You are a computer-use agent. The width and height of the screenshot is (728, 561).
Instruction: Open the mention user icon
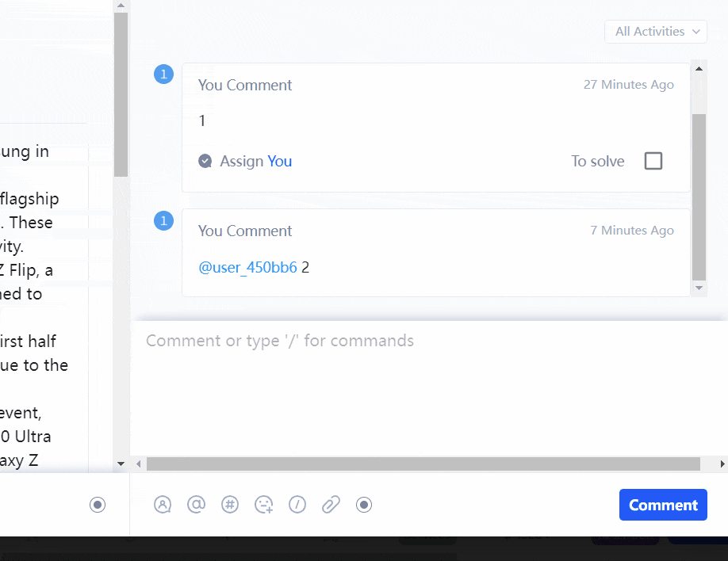(x=196, y=505)
